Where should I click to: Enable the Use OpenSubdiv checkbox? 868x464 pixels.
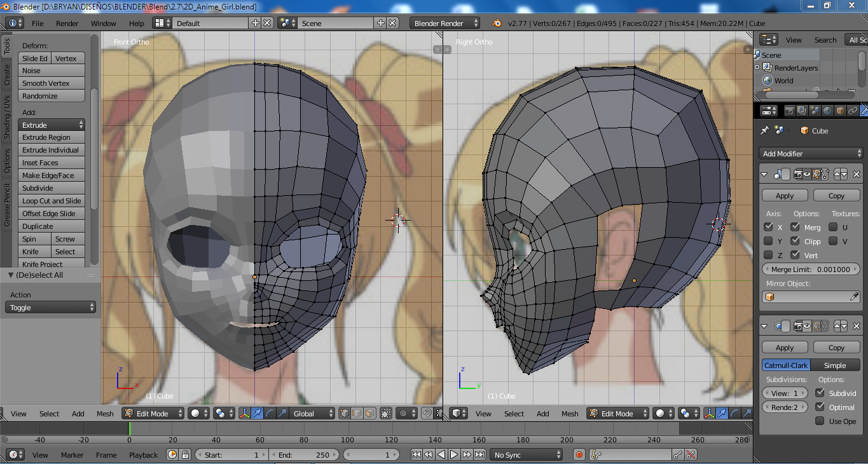pyautogui.click(x=820, y=421)
